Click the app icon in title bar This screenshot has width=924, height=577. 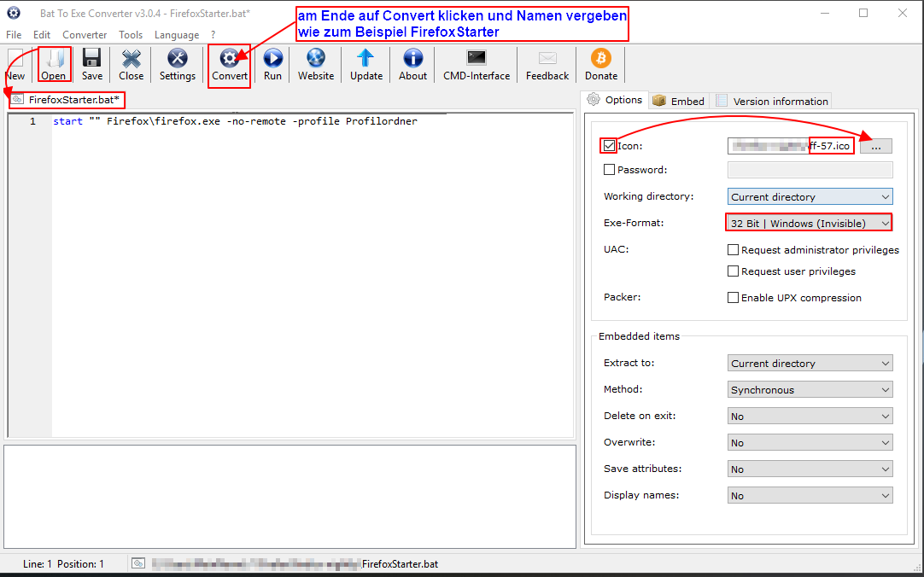pos(14,12)
